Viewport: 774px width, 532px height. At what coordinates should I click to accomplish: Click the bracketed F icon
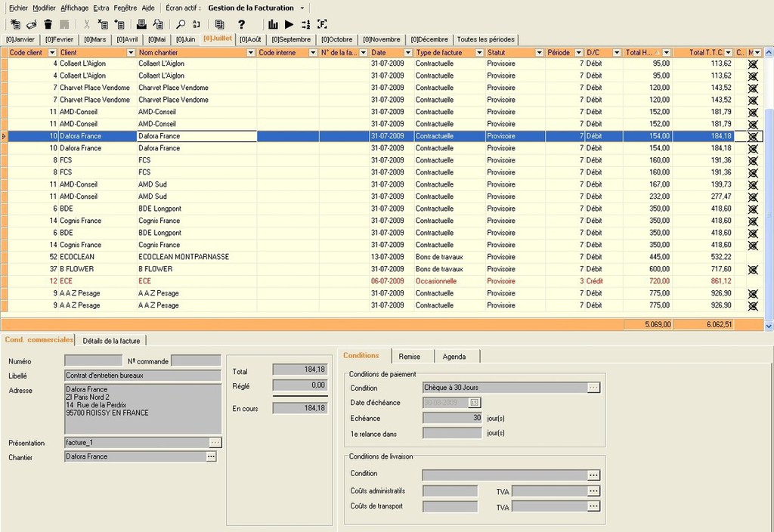(322, 24)
